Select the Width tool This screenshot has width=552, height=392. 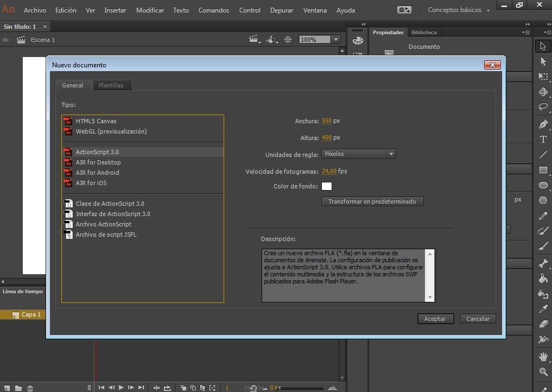543,339
